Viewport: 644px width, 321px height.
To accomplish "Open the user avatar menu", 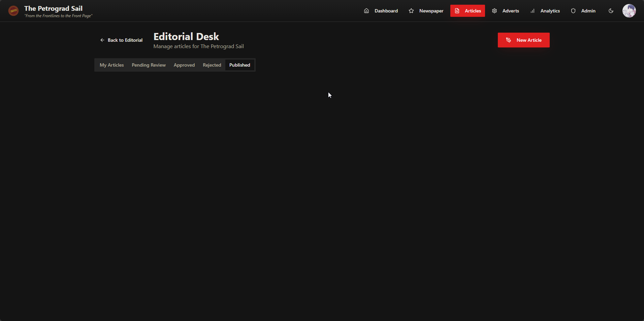I will pos(629,11).
